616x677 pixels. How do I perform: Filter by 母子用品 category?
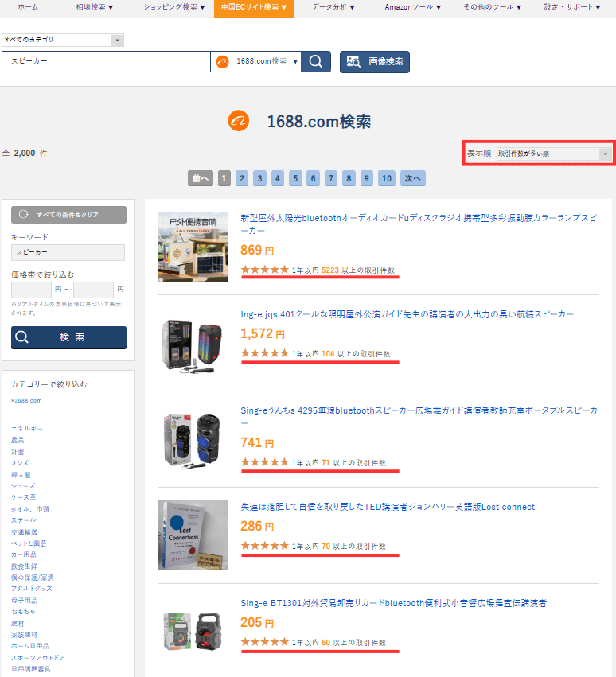click(x=24, y=600)
